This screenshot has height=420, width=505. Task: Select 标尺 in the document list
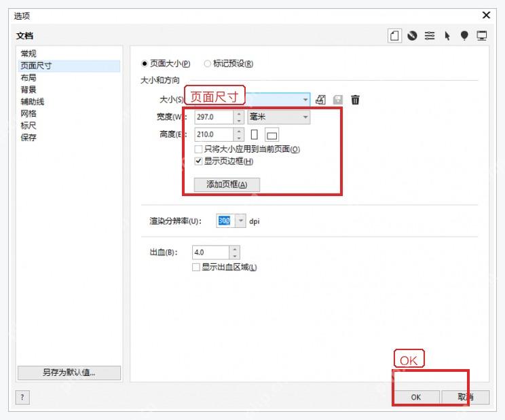[x=29, y=126]
